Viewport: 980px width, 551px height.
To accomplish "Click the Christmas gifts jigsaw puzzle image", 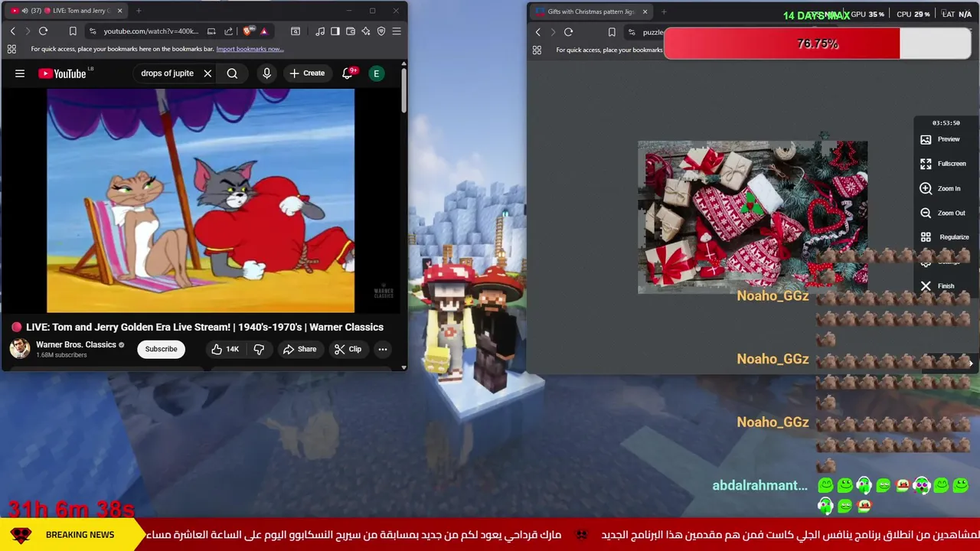I will click(x=753, y=217).
